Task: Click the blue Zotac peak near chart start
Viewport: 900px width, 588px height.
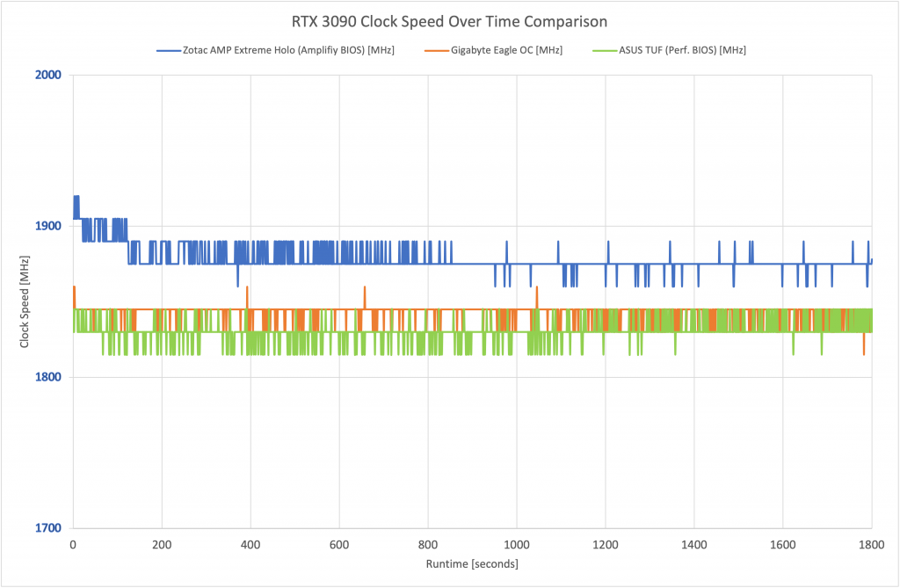Action: point(76,198)
